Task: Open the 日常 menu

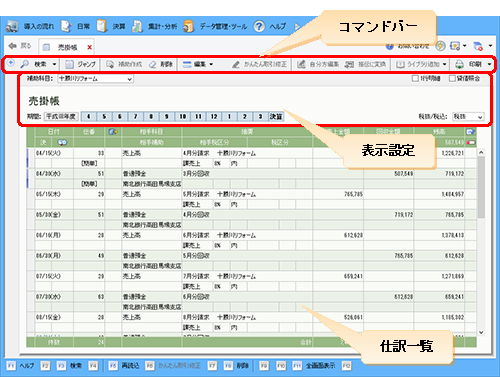Action: [x=76, y=26]
